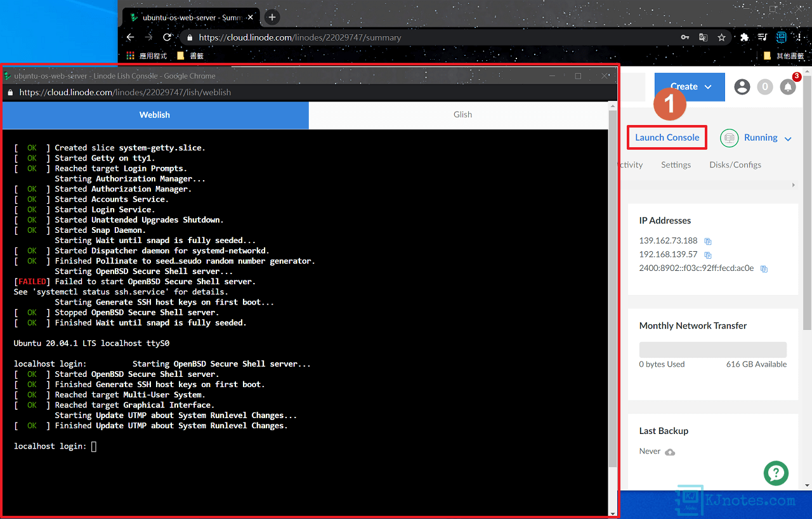The image size is (812, 519).
Task: Click the main browser address bar URL
Action: pos(300,37)
